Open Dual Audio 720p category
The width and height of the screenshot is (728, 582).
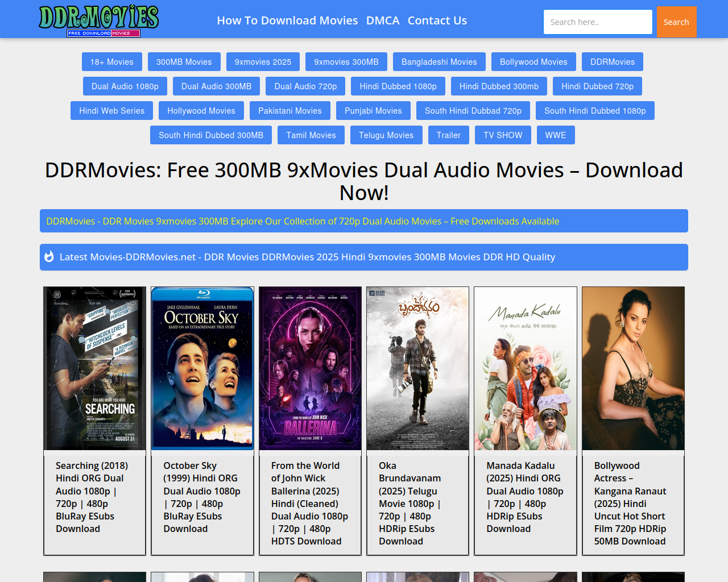(305, 86)
